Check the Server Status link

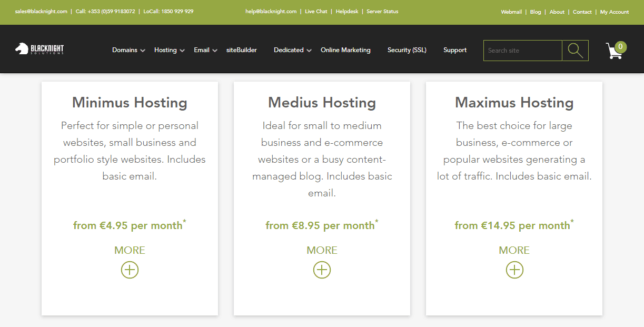(382, 11)
